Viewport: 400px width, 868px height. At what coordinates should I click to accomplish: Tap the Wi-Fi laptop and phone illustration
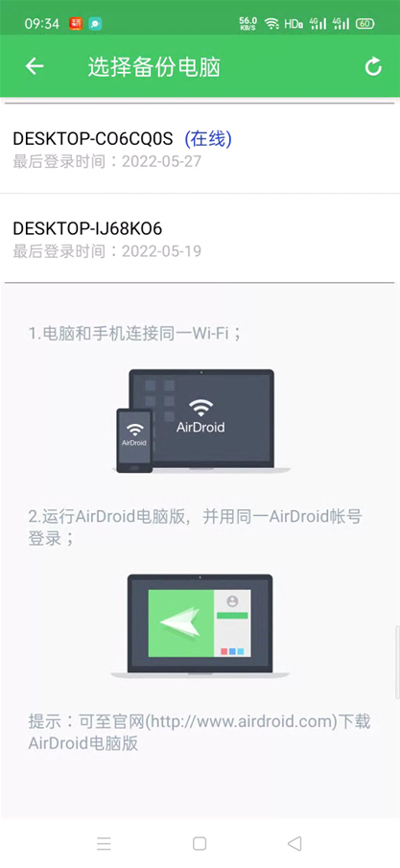(x=200, y=421)
